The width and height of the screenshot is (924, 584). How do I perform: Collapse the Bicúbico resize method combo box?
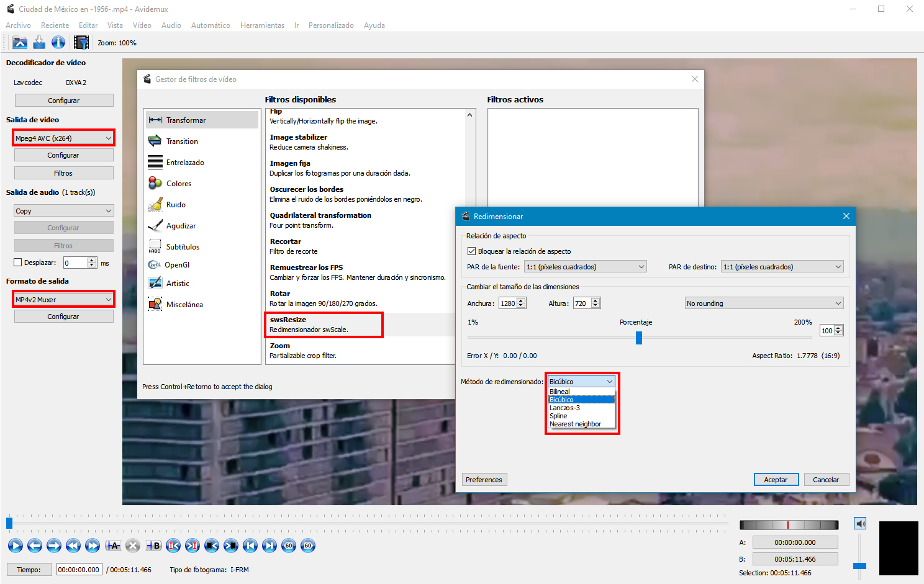click(581, 381)
